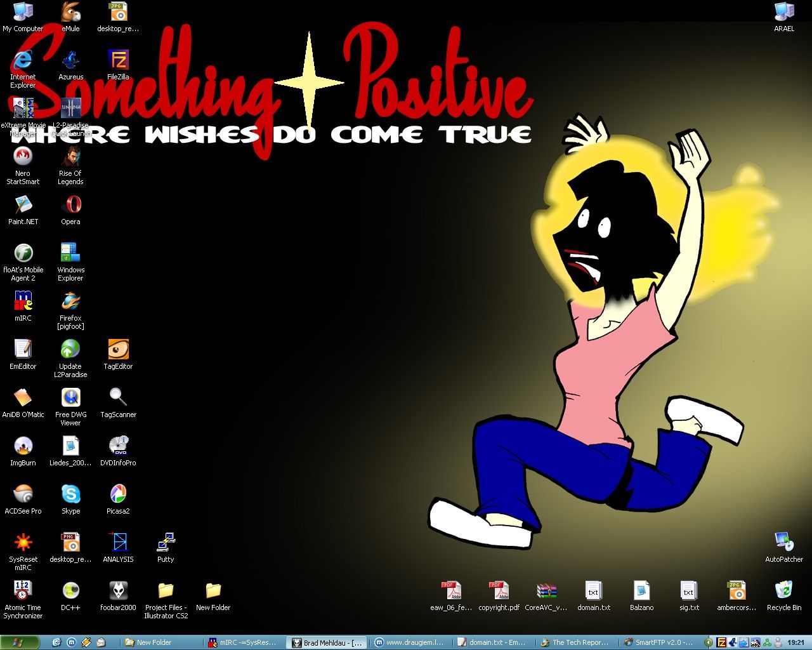Screen dimensions: 812x650
Task: Select the TagEditor desktop icon
Action: 118,354
